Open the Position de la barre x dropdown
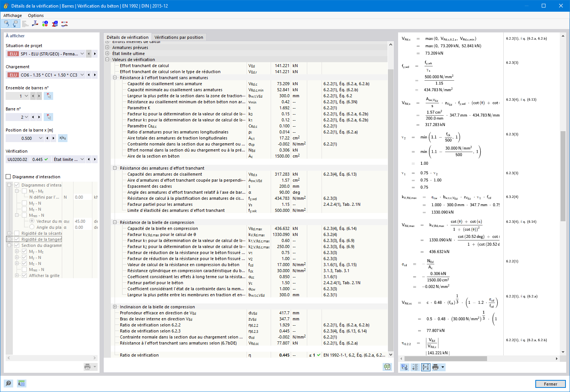 pyautogui.click(x=41, y=138)
